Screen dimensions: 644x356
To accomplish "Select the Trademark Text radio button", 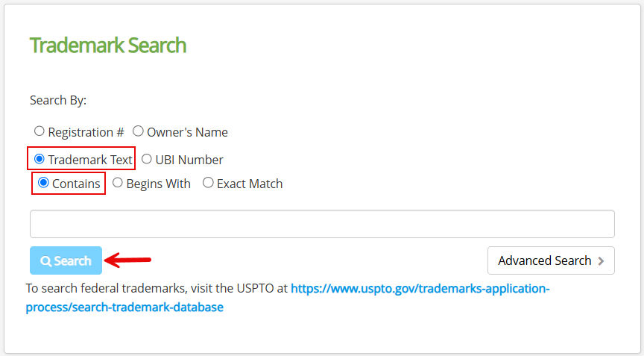I will tap(39, 159).
